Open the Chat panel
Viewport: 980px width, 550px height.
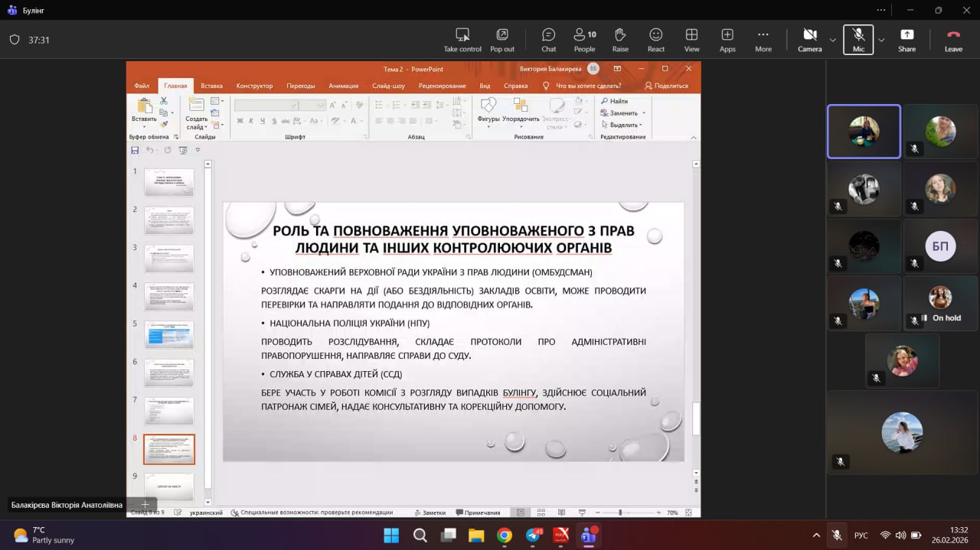point(548,40)
